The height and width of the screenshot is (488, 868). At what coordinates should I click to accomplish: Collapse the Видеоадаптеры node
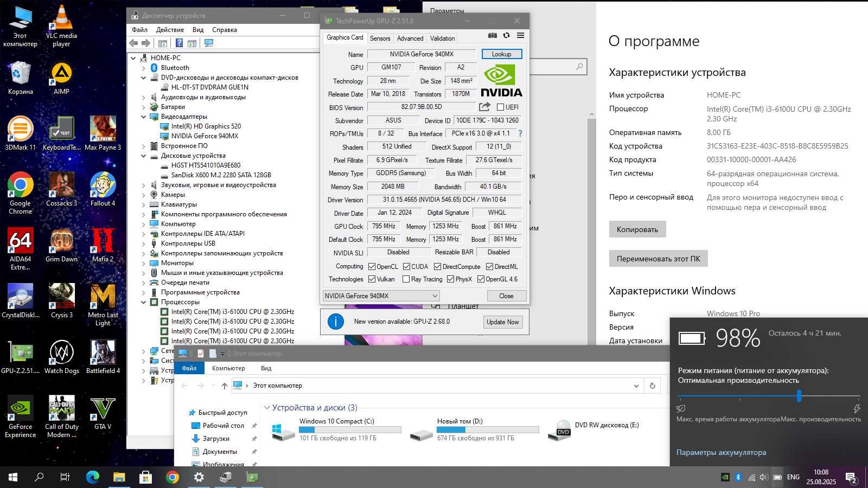pyautogui.click(x=144, y=117)
